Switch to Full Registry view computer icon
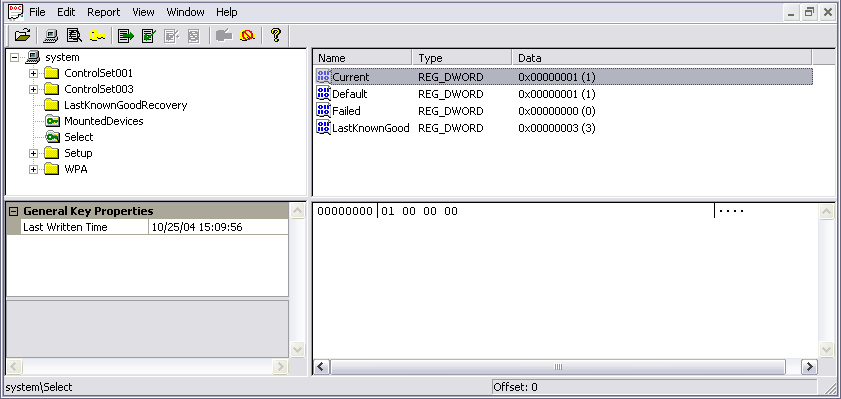841x399 pixels. [x=51, y=35]
